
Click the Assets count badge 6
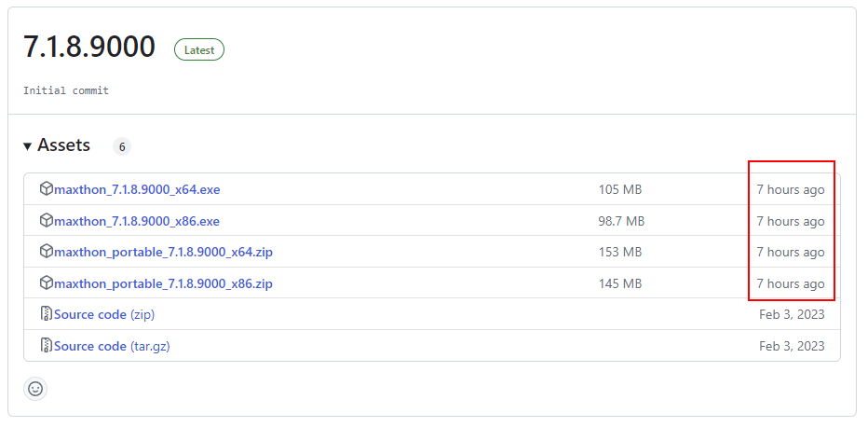[122, 146]
